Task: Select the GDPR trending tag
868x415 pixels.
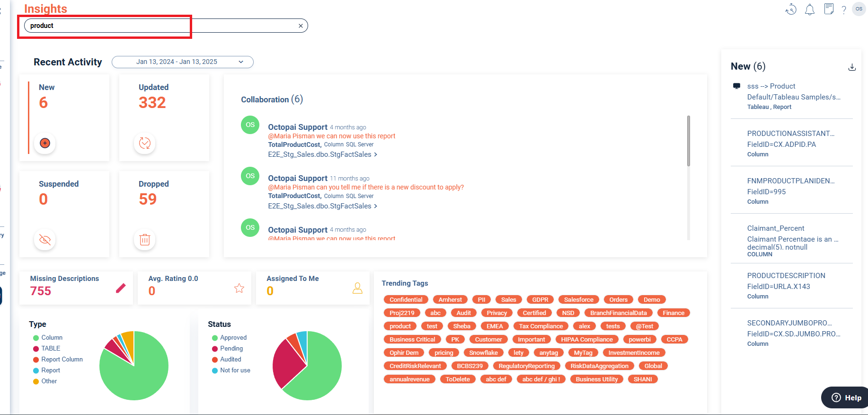Action: click(x=540, y=300)
